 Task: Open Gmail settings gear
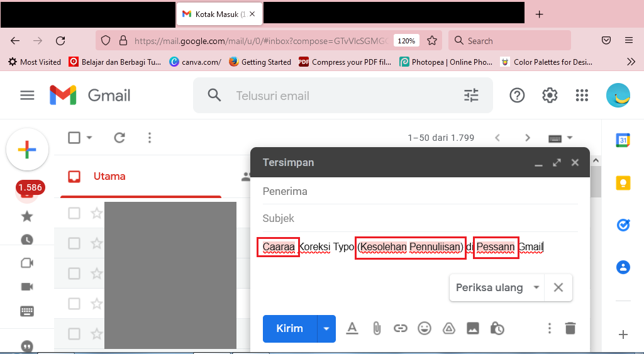click(x=550, y=96)
